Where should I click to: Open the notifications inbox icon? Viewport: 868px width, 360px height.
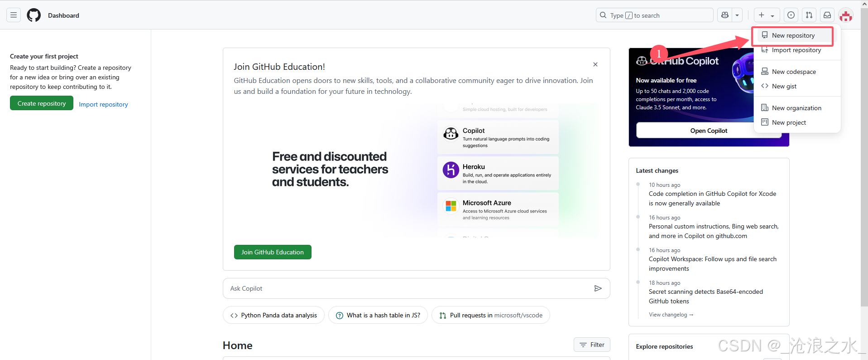[x=827, y=15]
